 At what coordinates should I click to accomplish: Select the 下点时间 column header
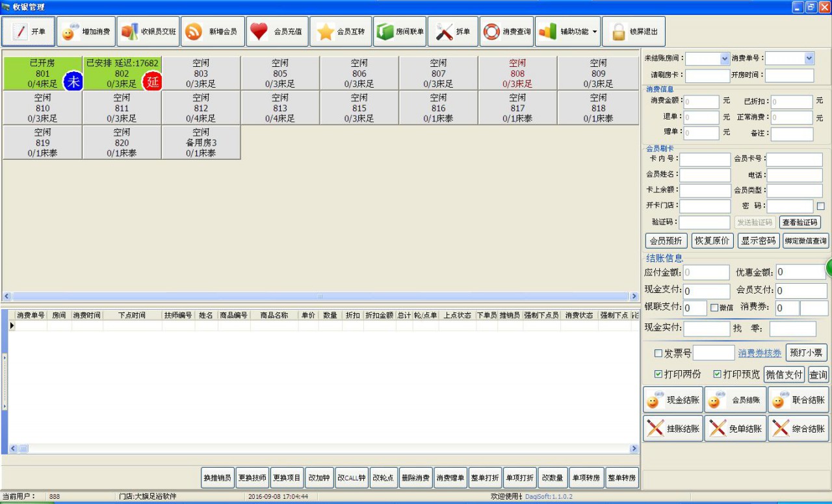tap(132, 315)
